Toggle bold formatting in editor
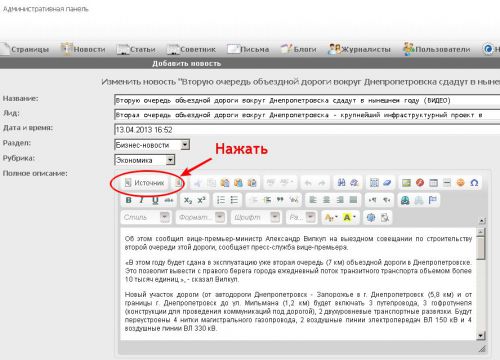The width and height of the screenshot is (500, 360). (128, 200)
